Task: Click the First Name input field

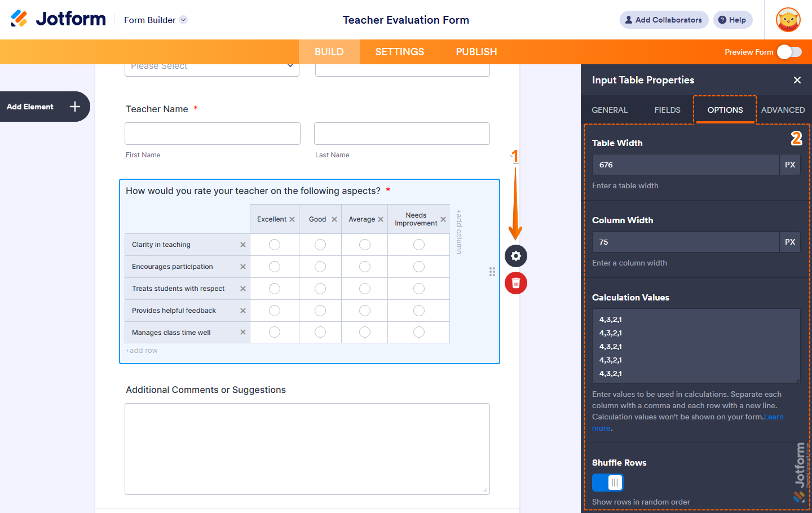Action: click(213, 134)
